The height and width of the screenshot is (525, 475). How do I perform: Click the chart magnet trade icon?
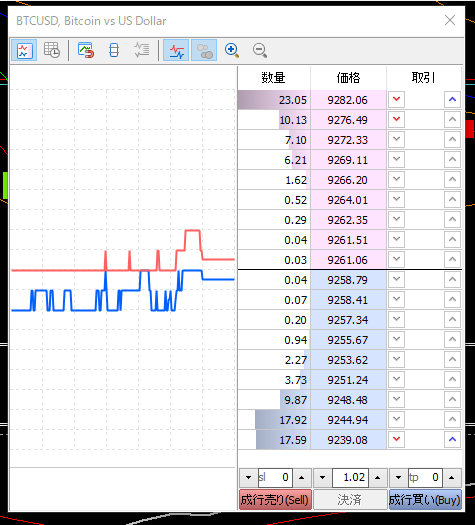[86, 51]
